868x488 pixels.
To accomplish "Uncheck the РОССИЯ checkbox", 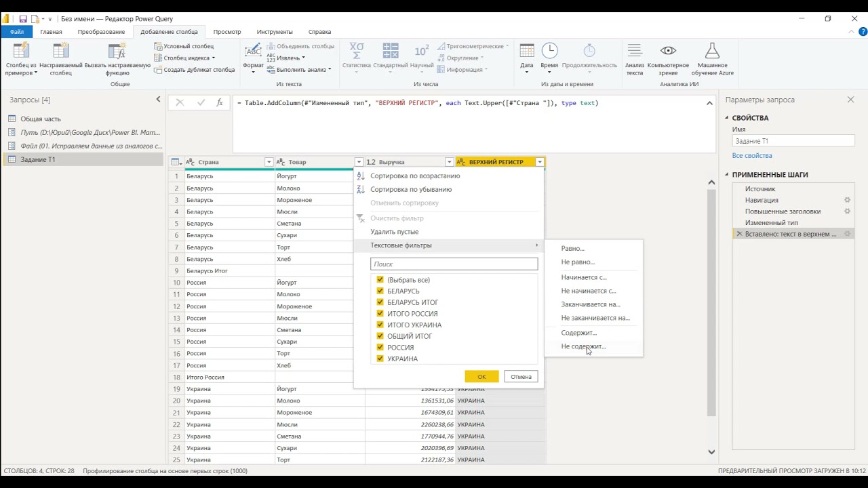I will coord(380,347).
